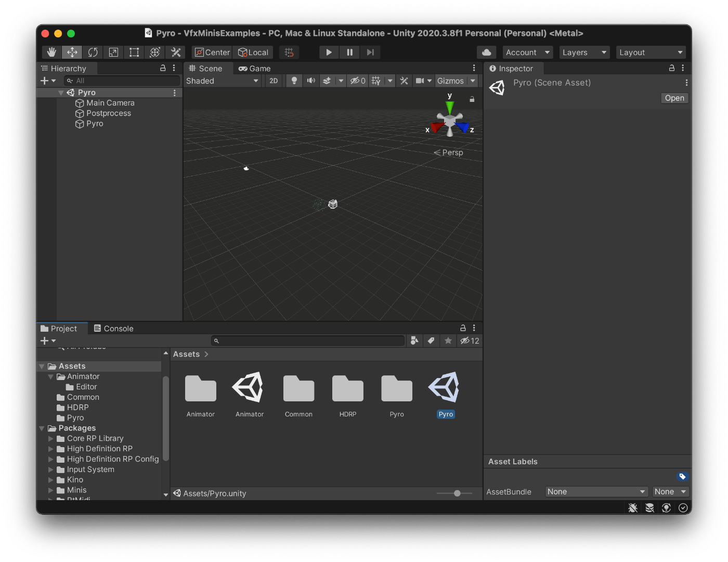This screenshot has height=562, width=728.
Task: Focus the Project search field
Action: (308, 341)
